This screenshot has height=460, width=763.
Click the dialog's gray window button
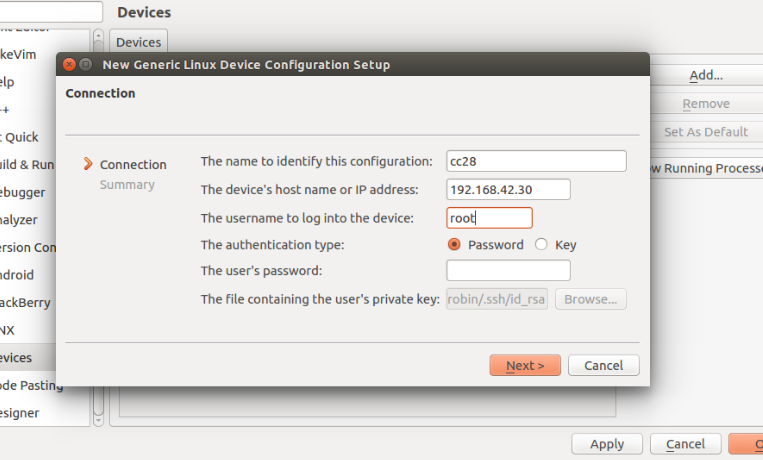[86, 64]
